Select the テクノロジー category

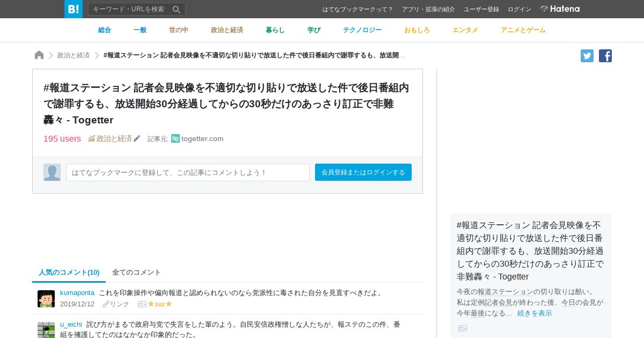362,30
